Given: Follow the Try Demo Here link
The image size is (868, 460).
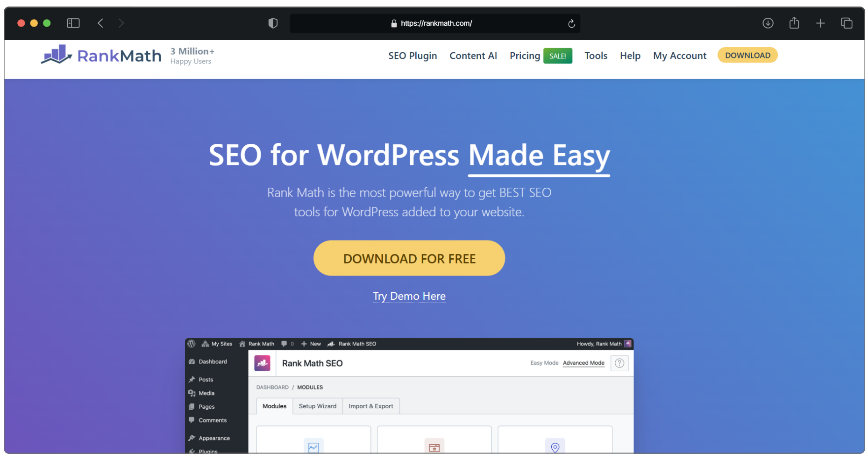Looking at the screenshot, I should (x=409, y=296).
